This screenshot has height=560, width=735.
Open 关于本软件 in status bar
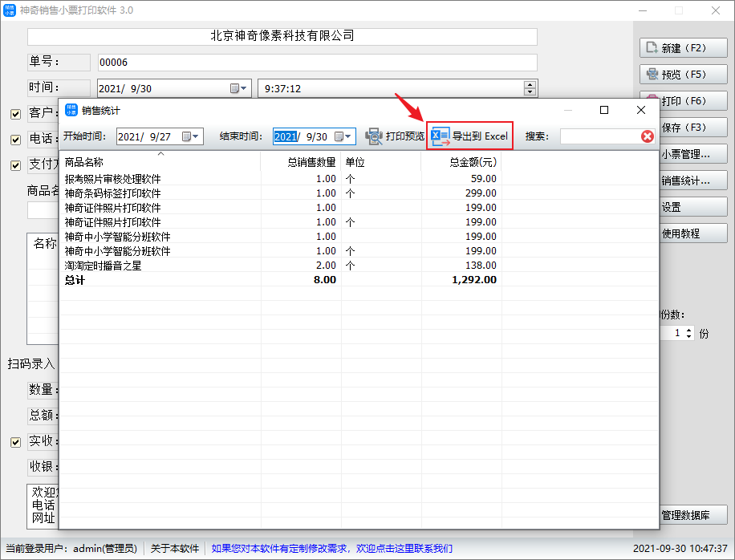pos(175,549)
